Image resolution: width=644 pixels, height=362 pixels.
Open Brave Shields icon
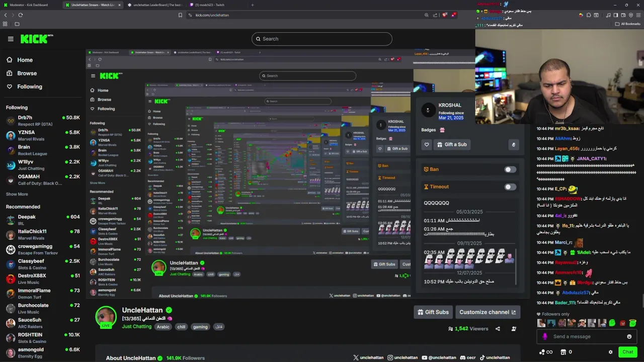click(x=445, y=15)
